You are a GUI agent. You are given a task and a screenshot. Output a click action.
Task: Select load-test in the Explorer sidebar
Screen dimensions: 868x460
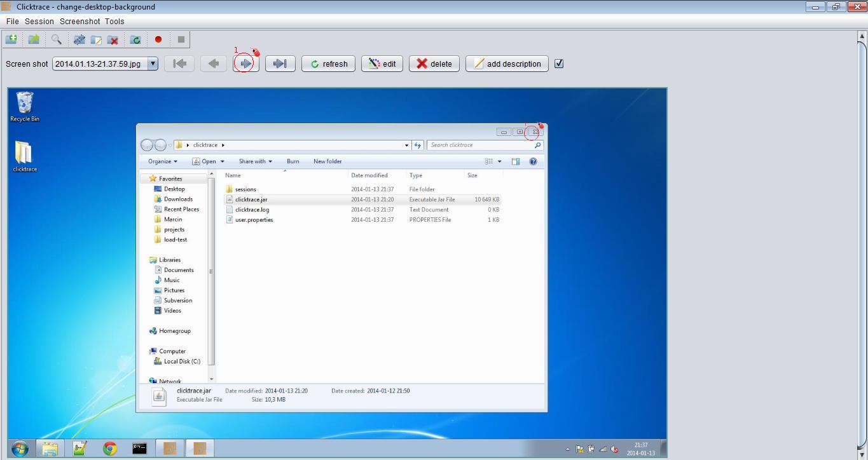[176, 240]
